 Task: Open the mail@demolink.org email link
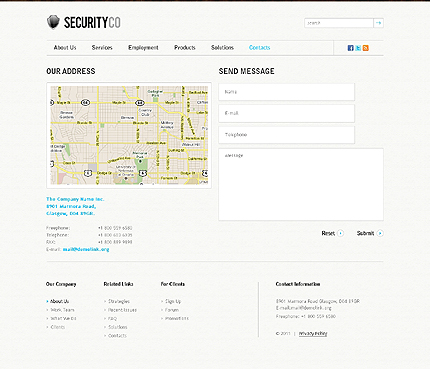click(x=86, y=249)
